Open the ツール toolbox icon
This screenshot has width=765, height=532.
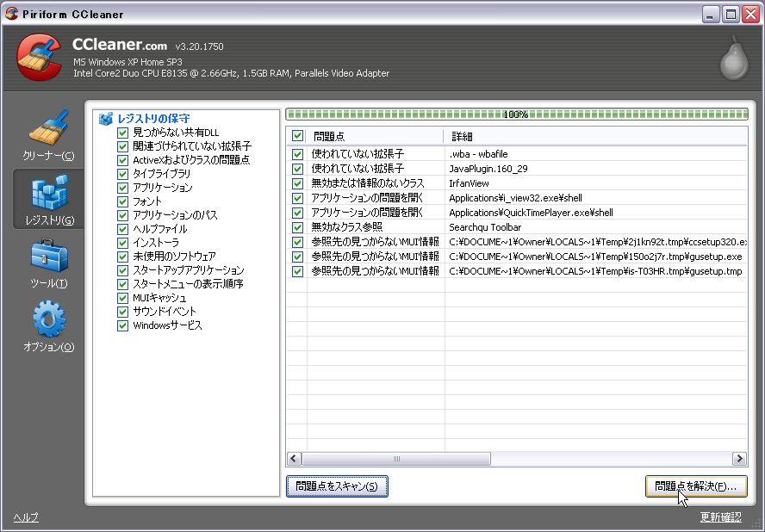(x=49, y=256)
